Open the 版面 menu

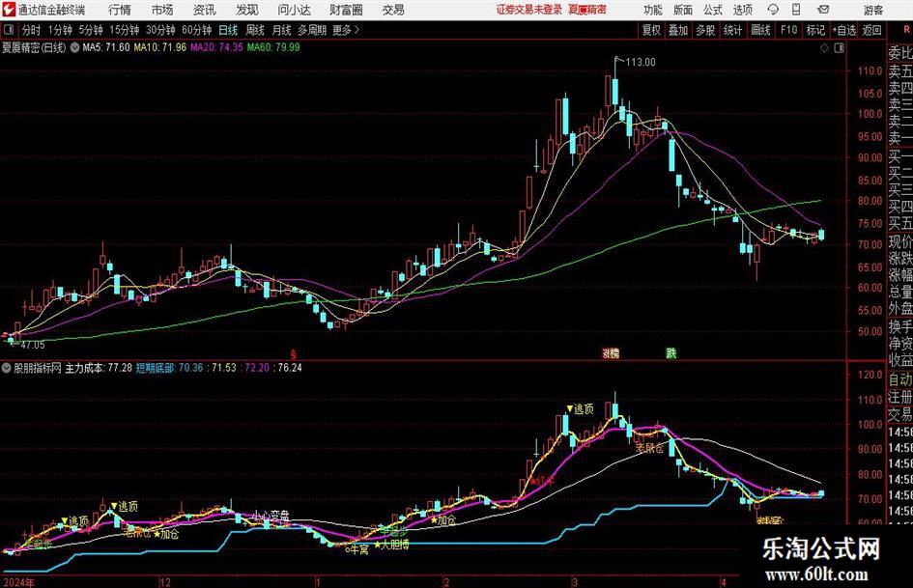683,10
